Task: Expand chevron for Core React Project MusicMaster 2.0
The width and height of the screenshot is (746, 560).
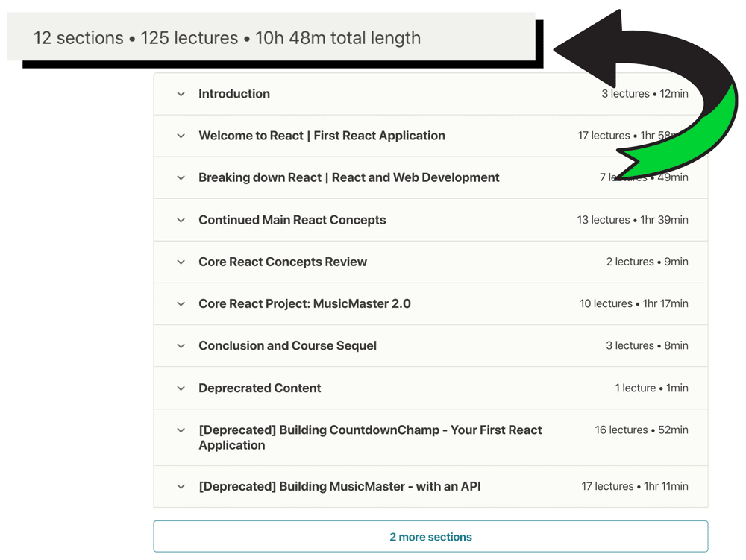Action: click(181, 304)
